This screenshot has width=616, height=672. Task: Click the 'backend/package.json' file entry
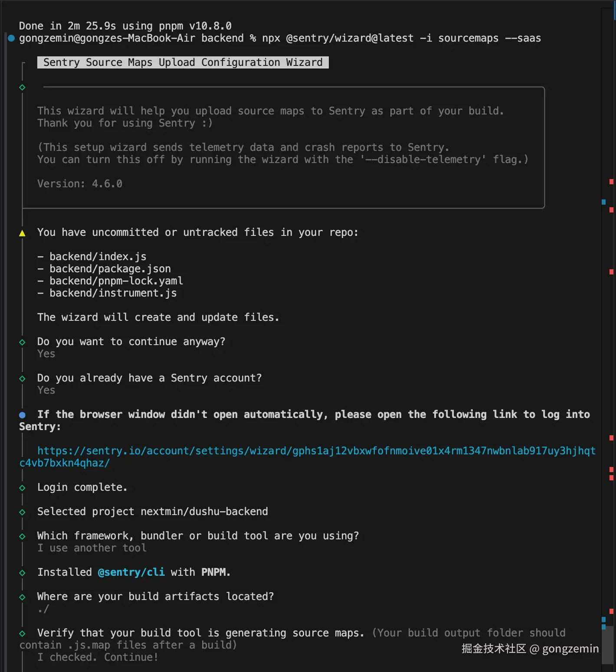point(110,269)
